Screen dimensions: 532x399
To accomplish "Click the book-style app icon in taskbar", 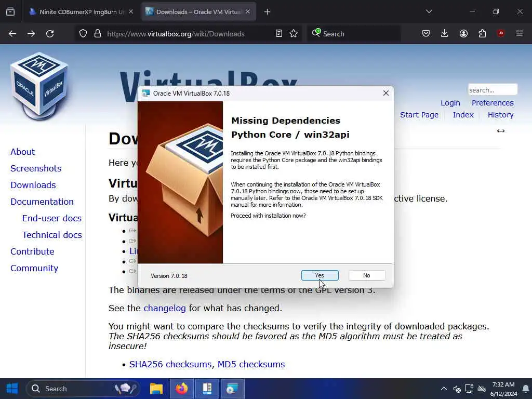I will [x=207, y=389].
